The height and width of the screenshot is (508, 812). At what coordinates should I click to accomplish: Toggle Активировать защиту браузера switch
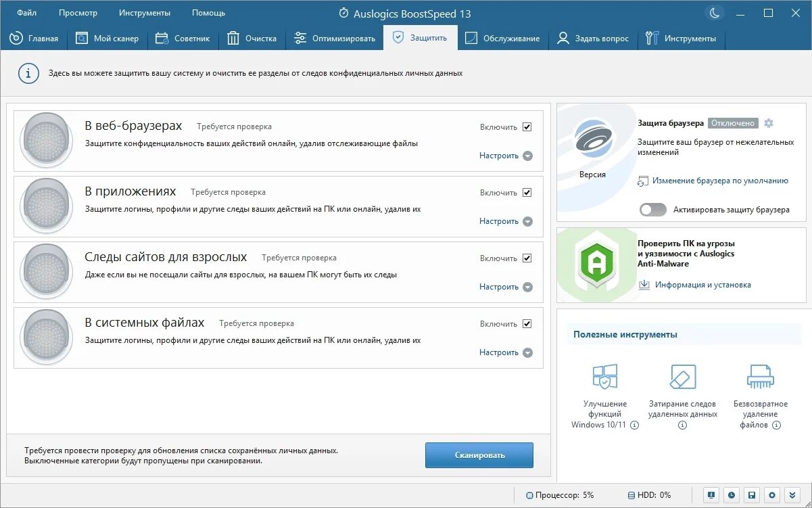653,210
